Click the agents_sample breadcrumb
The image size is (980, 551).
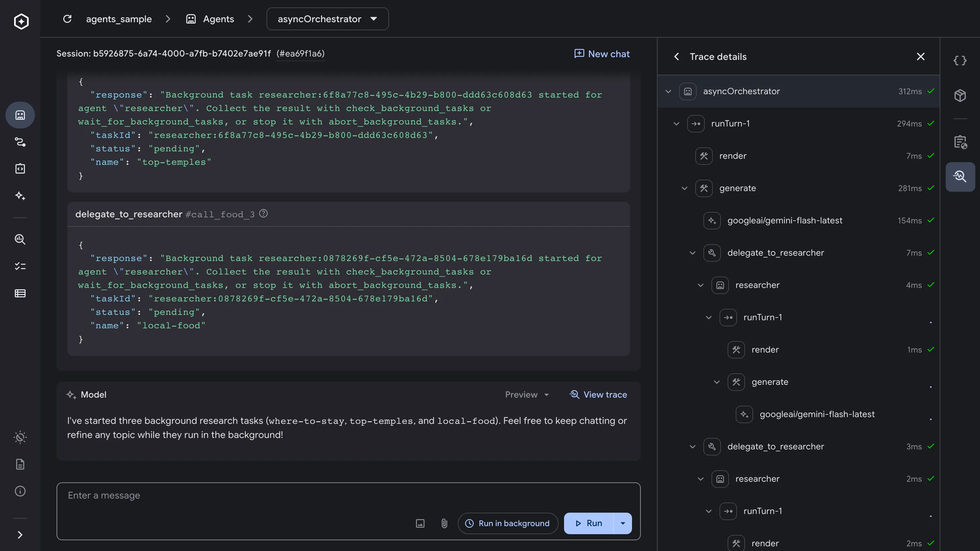(x=119, y=19)
